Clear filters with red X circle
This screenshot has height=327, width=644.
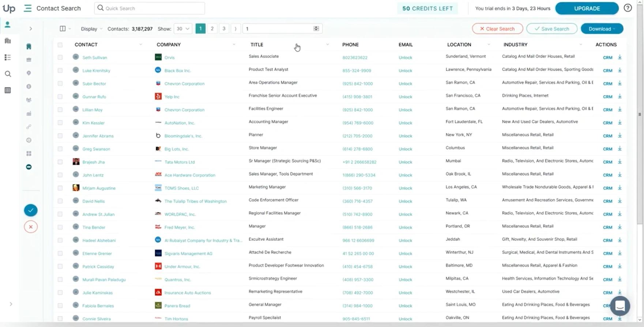[x=31, y=227]
